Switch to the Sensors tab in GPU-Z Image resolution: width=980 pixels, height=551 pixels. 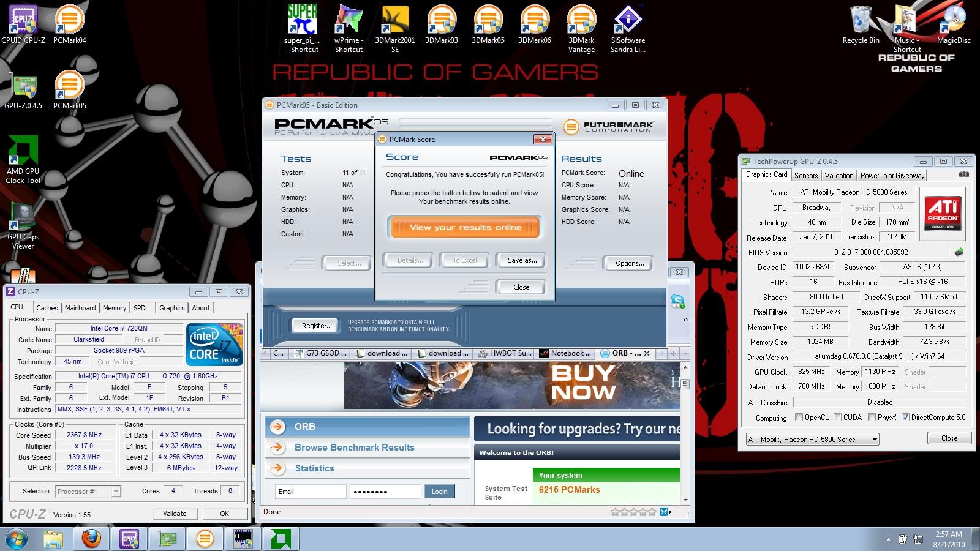point(806,176)
